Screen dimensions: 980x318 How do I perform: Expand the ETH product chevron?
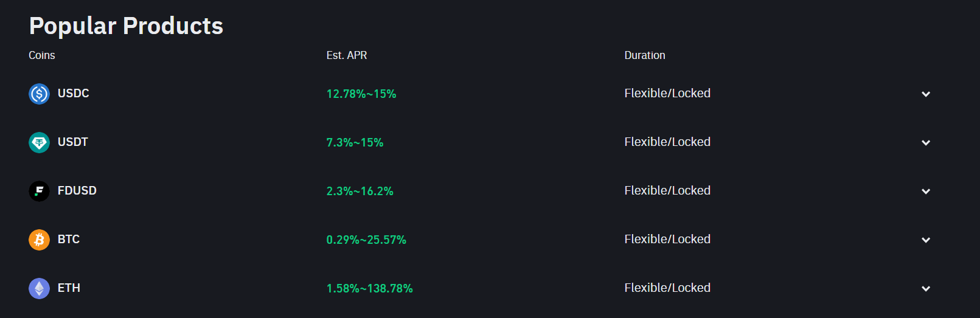coord(926,288)
